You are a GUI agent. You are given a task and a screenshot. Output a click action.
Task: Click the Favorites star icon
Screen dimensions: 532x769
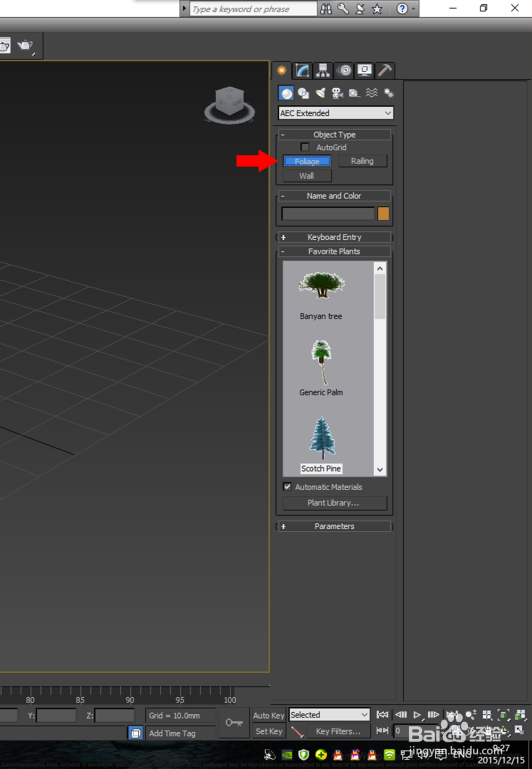pos(377,9)
